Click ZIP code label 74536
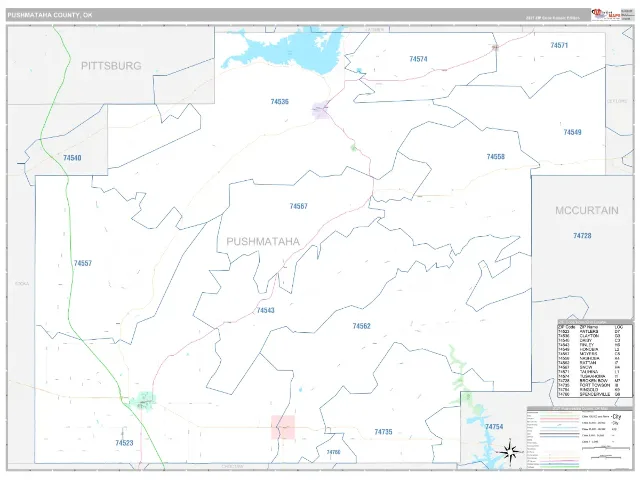Image resolution: width=640 pixels, height=480 pixels. pyautogui.click(x=280, y=101)
